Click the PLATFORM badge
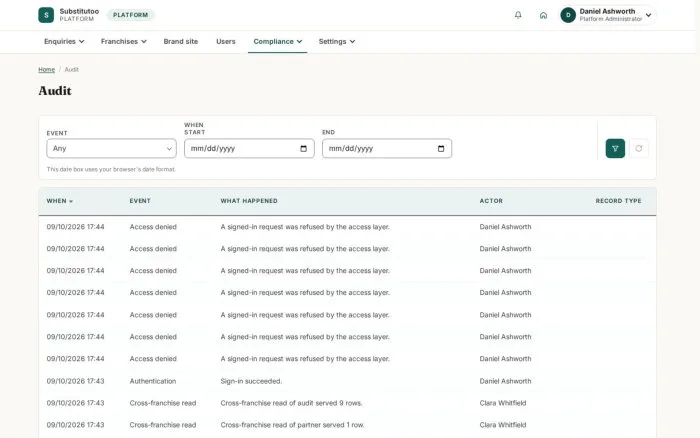This screenshot has width=700, height=438. [130, 15]
